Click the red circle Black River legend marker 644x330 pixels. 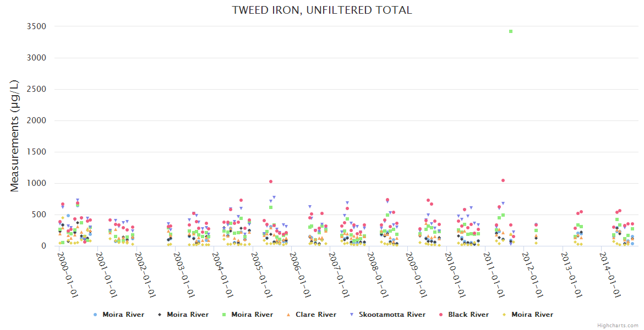point(441,315)
